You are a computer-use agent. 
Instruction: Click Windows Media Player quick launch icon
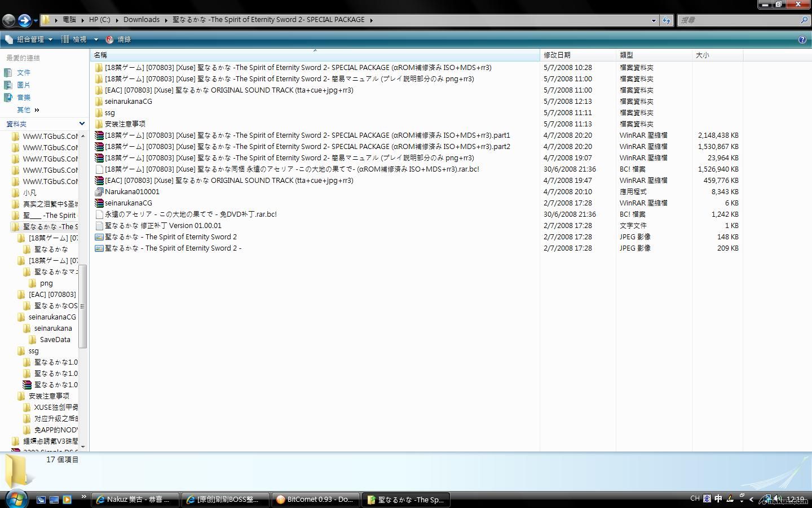[x=67, y=500]
